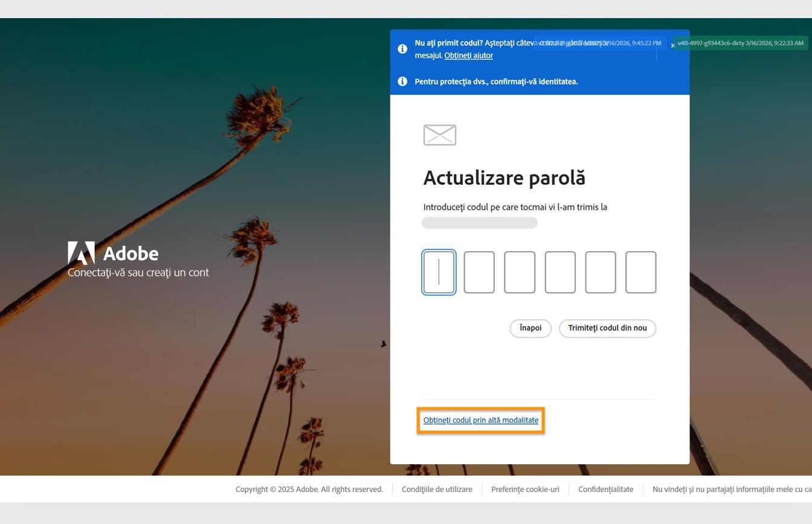Image resolution: width=812 pixels, height=524 pixels.
Task: Click the Adobe logo icon
Action: tap(81, 253)
